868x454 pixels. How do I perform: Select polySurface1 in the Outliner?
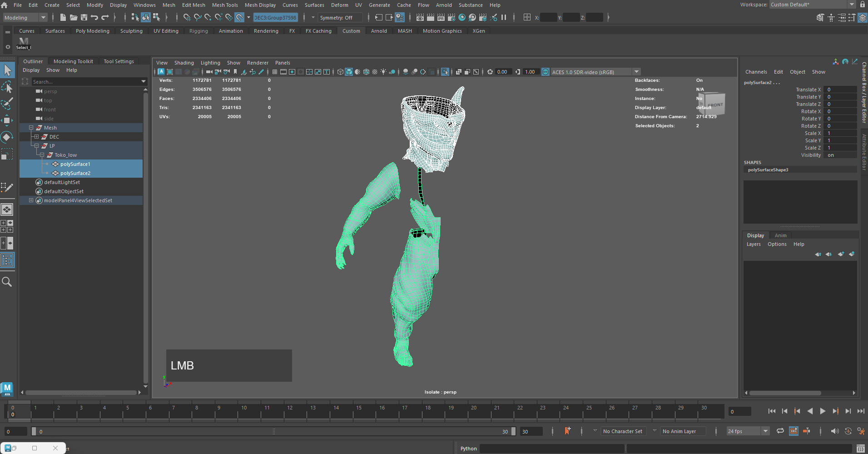pyautogui.click(x=75, y=164)
